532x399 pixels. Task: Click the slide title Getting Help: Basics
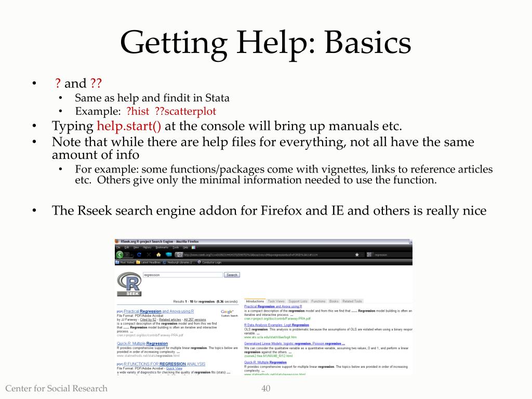(265, 43)
